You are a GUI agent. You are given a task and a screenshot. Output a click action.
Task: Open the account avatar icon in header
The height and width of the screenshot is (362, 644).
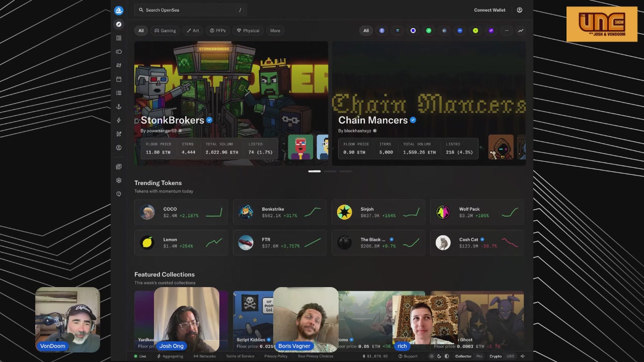(520, 10)
